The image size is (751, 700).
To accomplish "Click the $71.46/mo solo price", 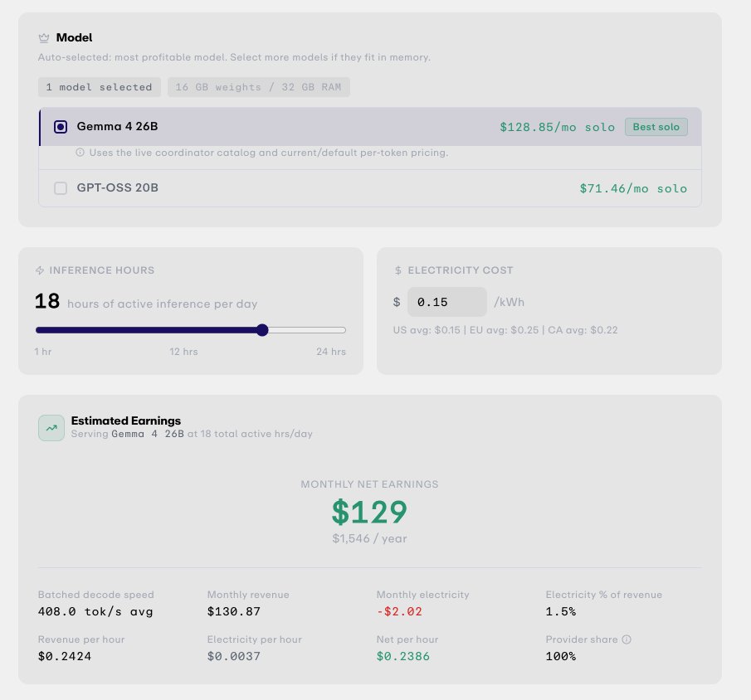I will [633, 188].
